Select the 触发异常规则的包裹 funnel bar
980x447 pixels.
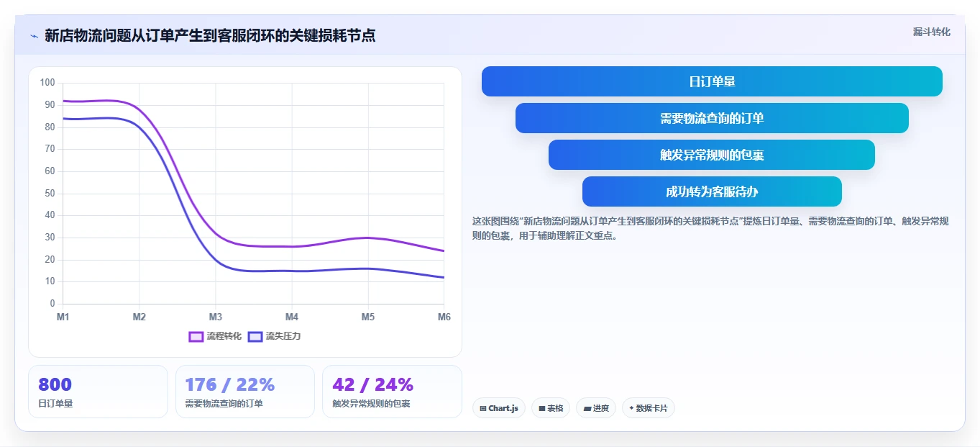click(x=712, y=155)
